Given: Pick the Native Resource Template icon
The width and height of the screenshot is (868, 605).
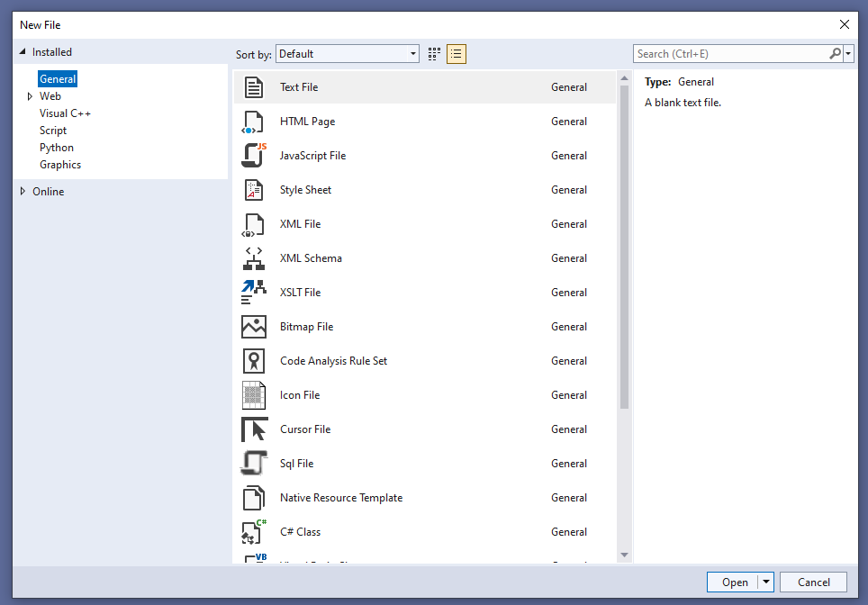Looking at the screenshot, I should (254, 498).
